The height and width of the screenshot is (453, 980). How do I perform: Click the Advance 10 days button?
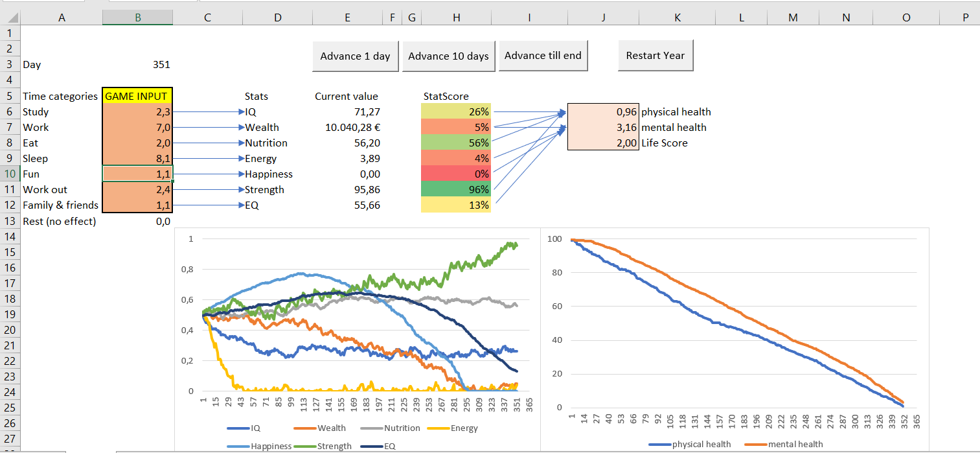coord(448,56)
